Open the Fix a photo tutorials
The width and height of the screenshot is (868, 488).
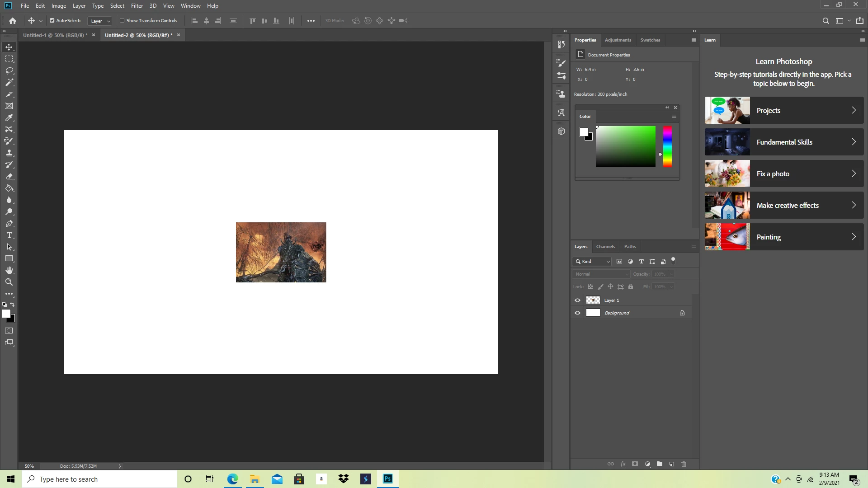[x=784, y=174]
